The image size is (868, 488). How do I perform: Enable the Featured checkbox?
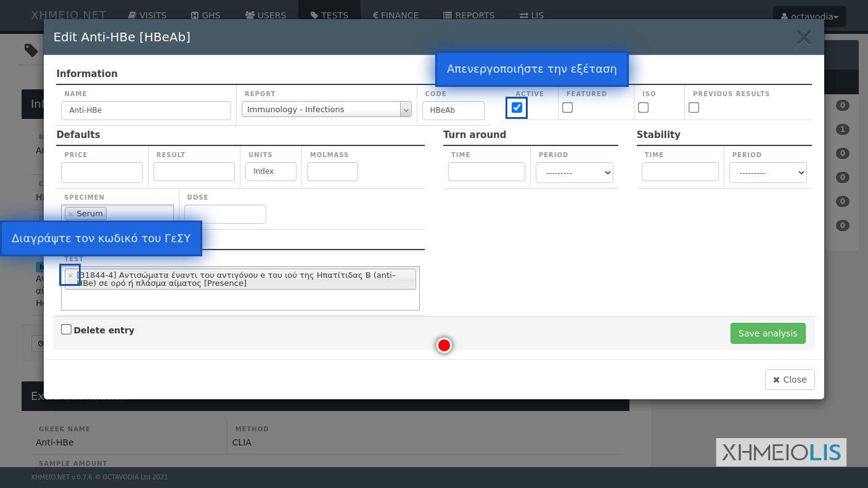coord(568,108)
